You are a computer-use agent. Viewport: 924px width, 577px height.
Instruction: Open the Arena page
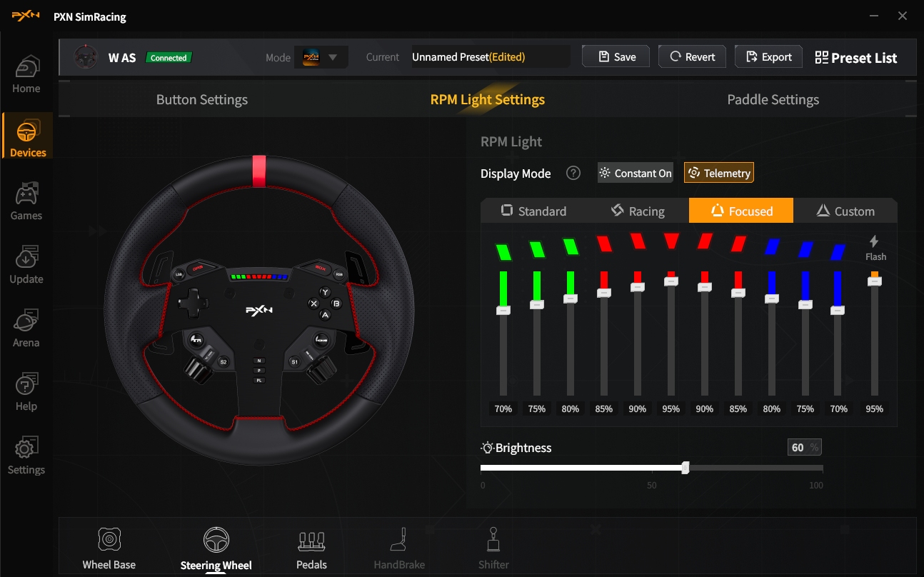(26, 328)
